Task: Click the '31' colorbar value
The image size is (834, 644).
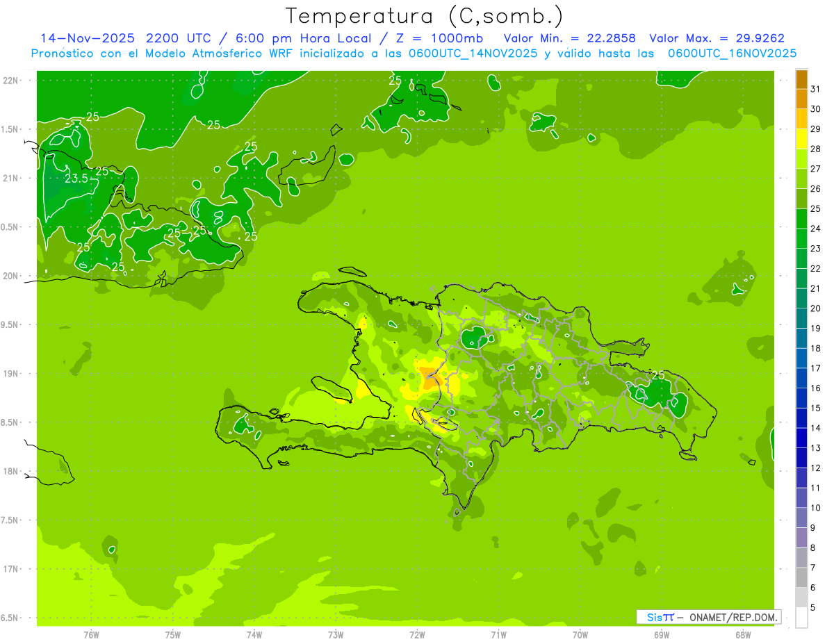Action: click(815, 89)
